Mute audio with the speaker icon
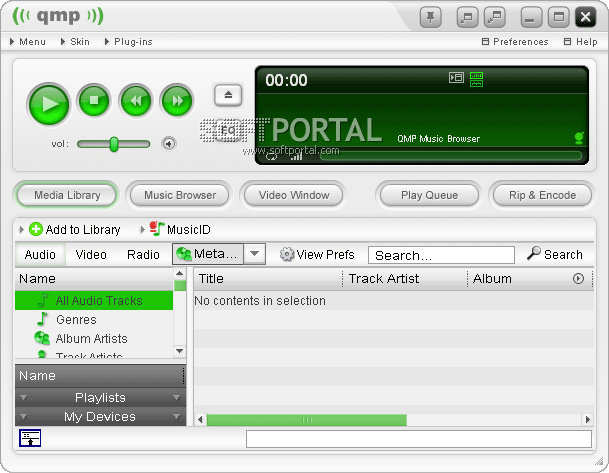 [x=169, y=144]
